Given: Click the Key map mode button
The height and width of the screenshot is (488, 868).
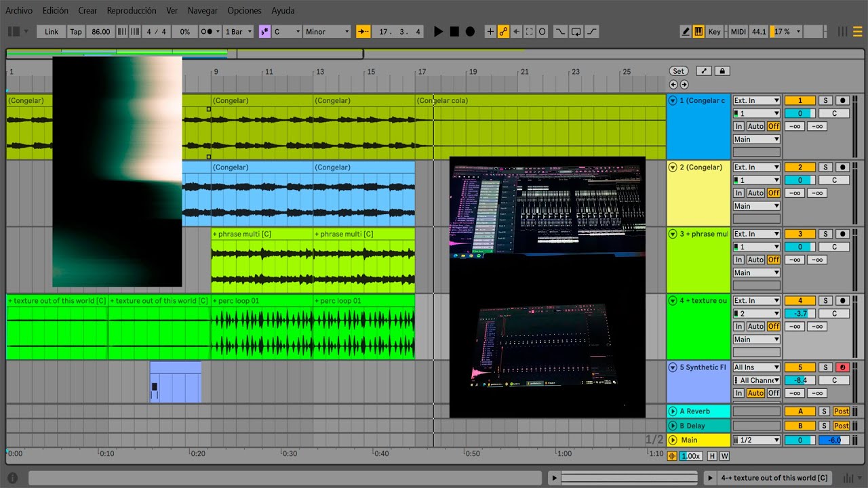Looking at the screenshot, I should (715, 32).
